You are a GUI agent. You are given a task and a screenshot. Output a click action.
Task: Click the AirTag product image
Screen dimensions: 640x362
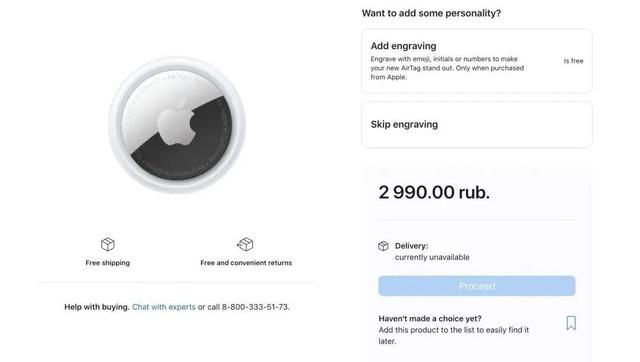(x=177, y=125)
